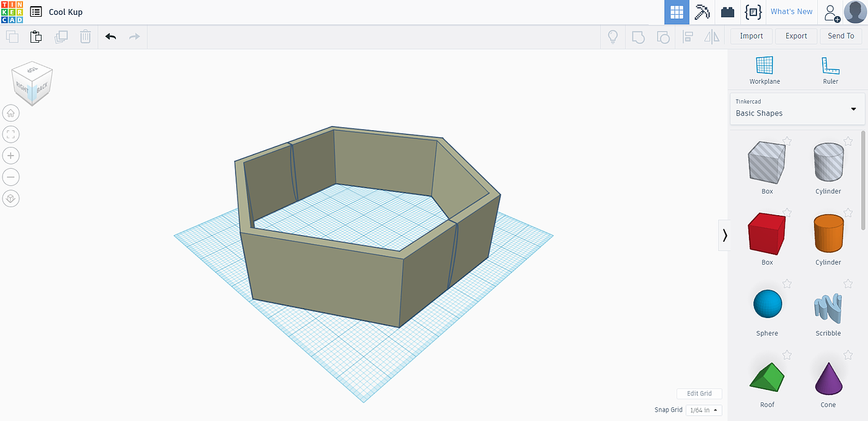This screenshot has width=868, height=421.
Task: Favorite the red Box star
Action: [787, 213]
